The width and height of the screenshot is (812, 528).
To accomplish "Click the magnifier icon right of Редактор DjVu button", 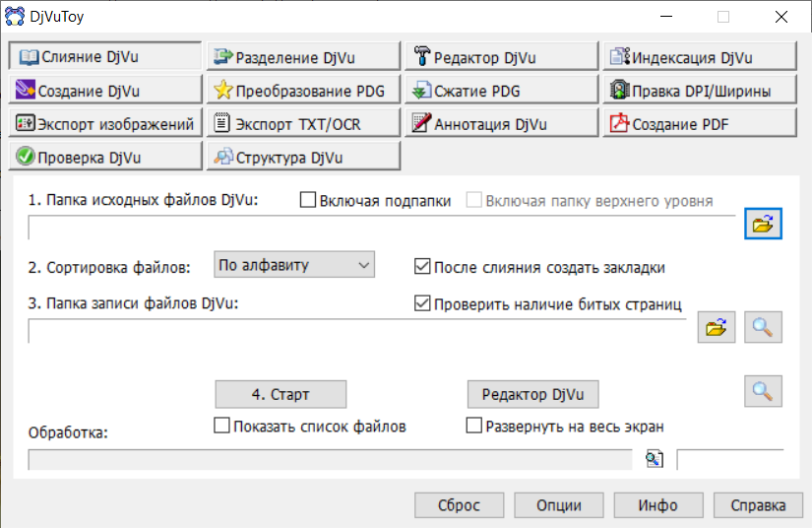I will tap(763, 391).
